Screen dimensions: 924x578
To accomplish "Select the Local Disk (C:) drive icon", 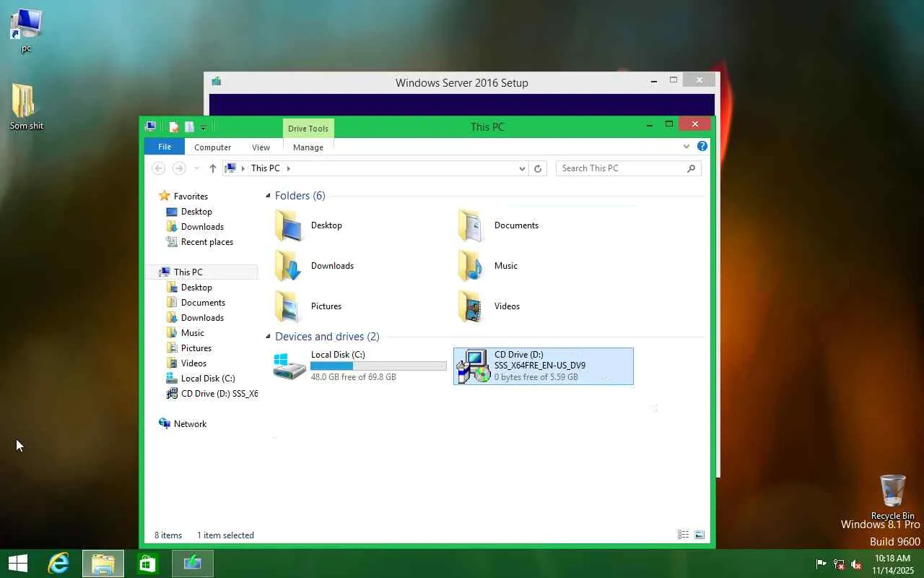I will pos(289,366).
